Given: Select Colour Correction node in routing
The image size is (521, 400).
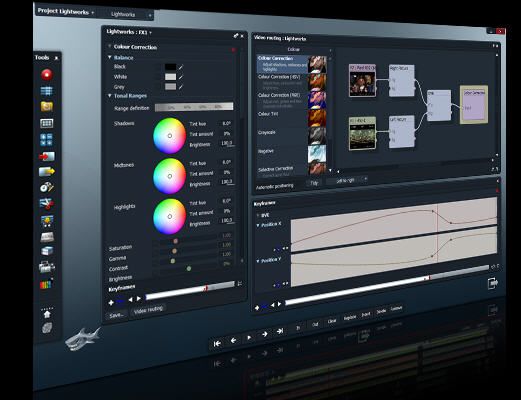Looking at the screenshot, I should tap(474, 105).
